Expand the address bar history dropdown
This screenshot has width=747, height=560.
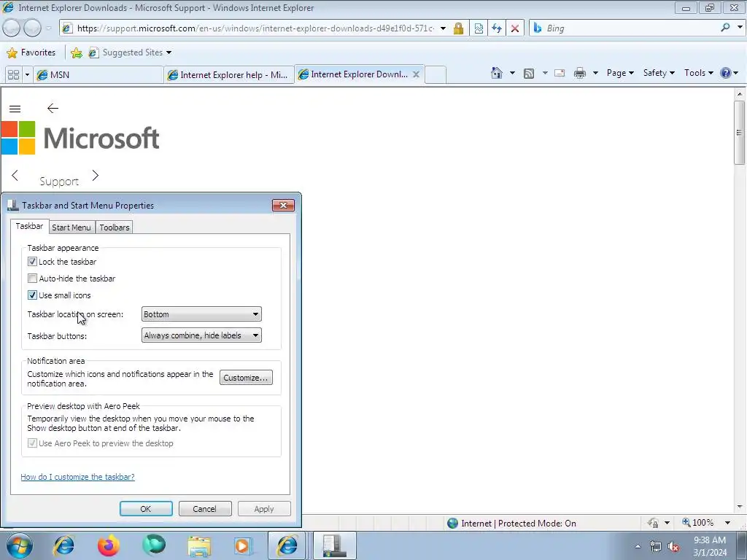(x=443, y=28)
